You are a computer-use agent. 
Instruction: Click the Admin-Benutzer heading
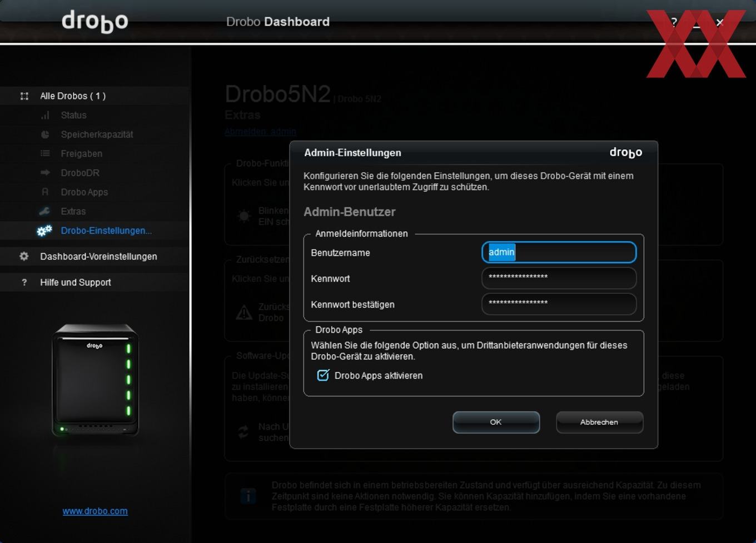point(350,212)
